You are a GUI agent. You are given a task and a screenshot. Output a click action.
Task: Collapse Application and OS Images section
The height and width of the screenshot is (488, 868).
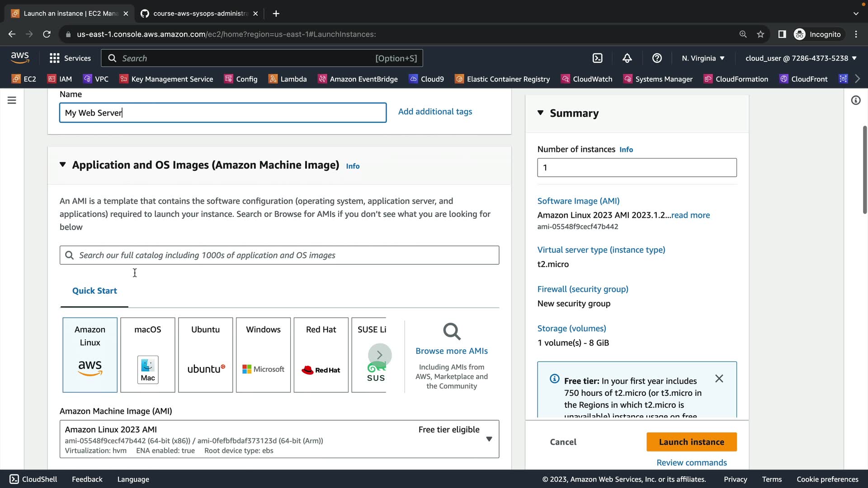tap(63, 165)
